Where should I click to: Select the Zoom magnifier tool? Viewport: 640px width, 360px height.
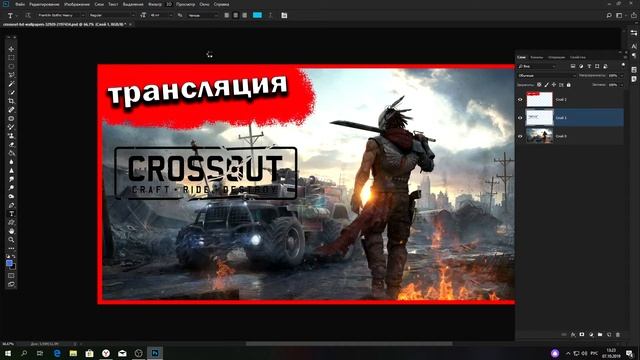[x=11, y=240]
